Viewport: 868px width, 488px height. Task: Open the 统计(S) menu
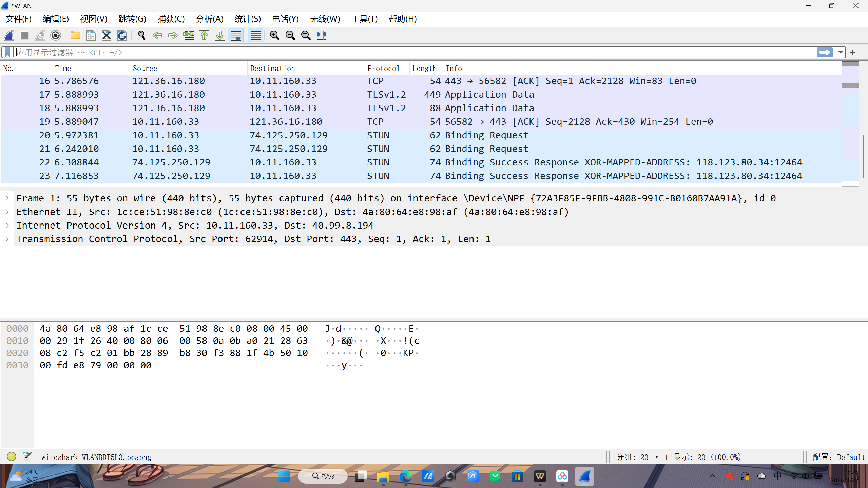coord(248,19)
